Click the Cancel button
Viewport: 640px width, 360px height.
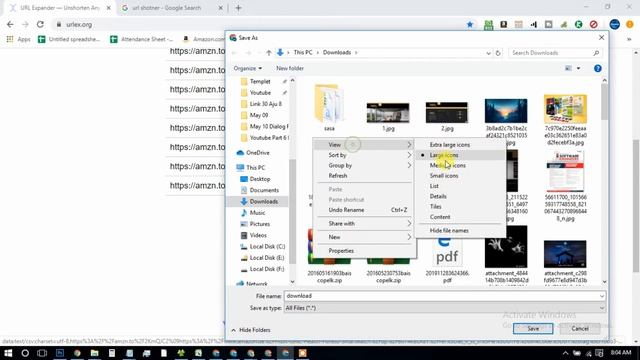580,329
